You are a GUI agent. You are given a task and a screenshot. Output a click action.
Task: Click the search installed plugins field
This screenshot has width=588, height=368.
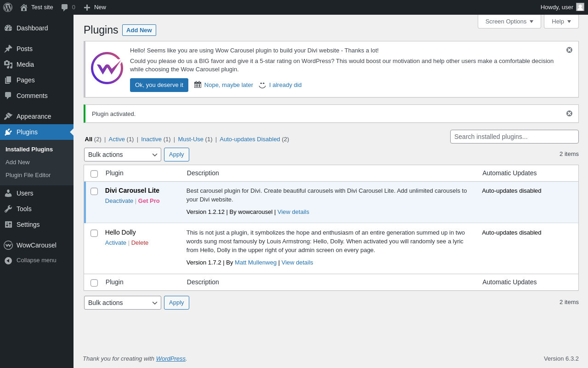[x=514, y=137]
